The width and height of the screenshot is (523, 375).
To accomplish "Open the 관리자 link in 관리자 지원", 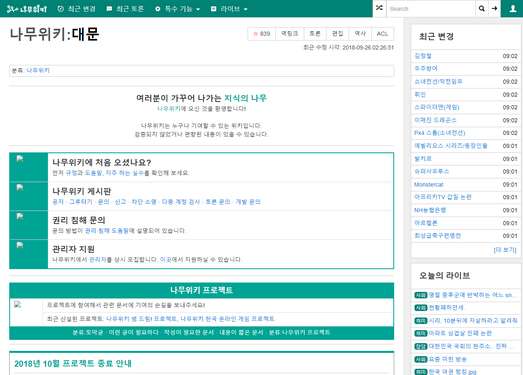I will coord(97,260).
